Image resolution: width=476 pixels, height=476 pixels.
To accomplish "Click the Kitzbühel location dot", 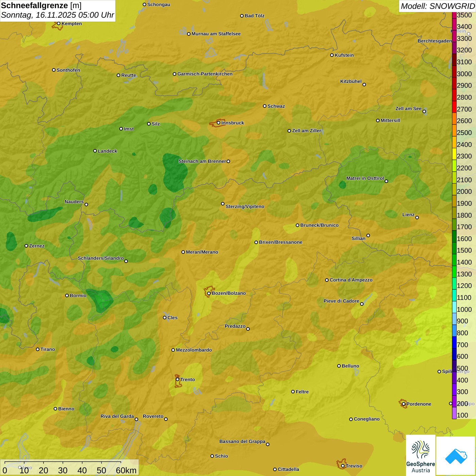I will tap(364, 84).
